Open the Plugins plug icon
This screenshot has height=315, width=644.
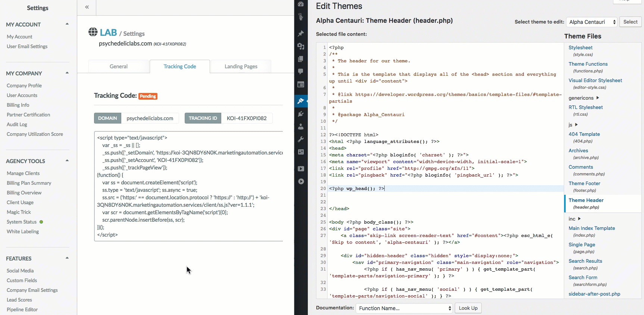(x=301, y=114)
